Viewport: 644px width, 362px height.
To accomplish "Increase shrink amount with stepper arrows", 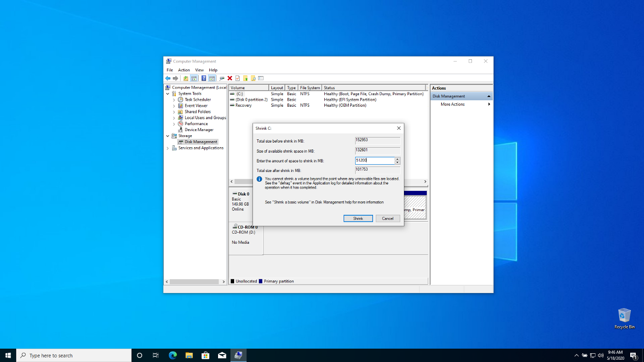I will [398, 159].
